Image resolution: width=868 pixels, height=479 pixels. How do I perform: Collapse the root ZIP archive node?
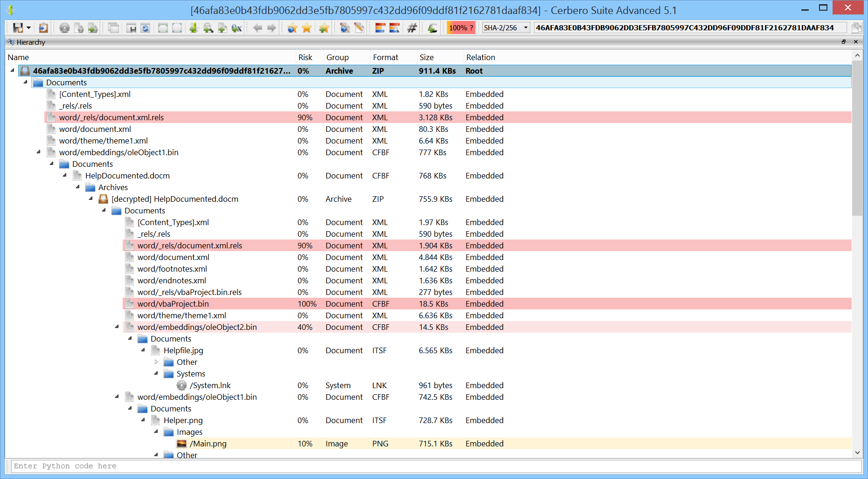click(x=13, y=70)
